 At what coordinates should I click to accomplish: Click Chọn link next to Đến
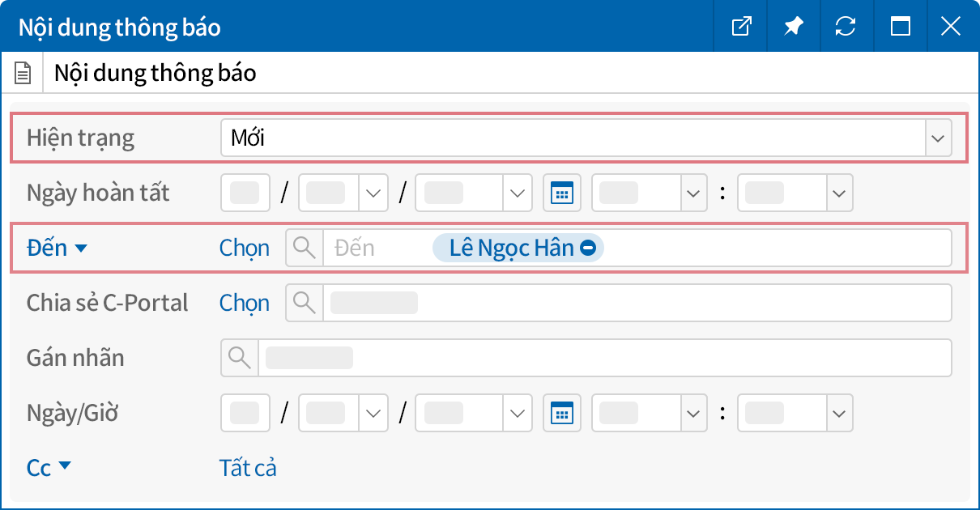(244, 248)
